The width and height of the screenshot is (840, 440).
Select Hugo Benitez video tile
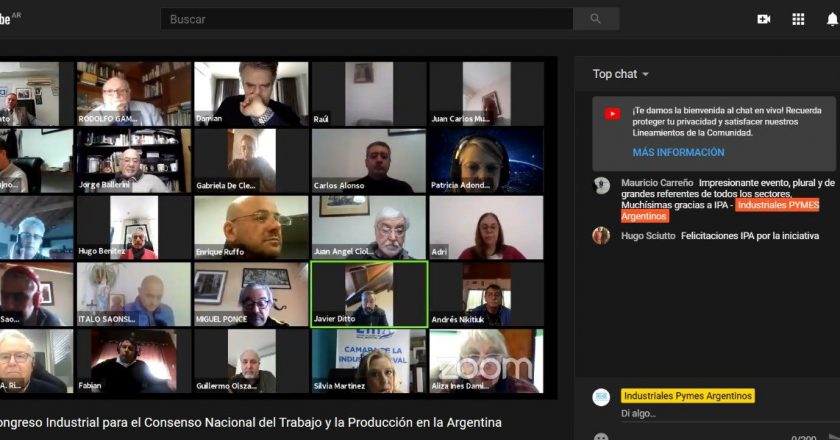(x=134, y=228)
